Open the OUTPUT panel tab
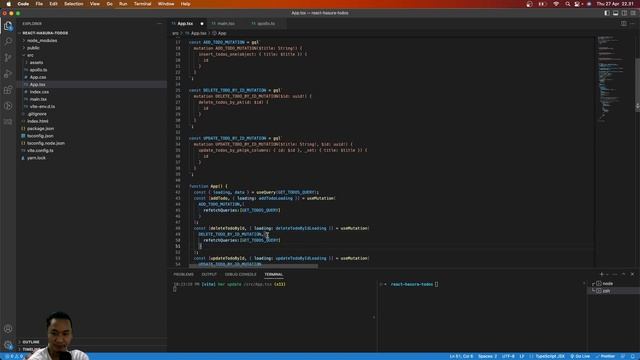Screen dimensions: 640x360 click(209, 274)
